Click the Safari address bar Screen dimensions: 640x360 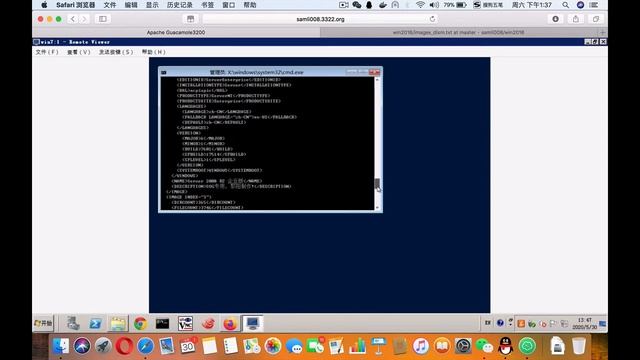[320, 19]
